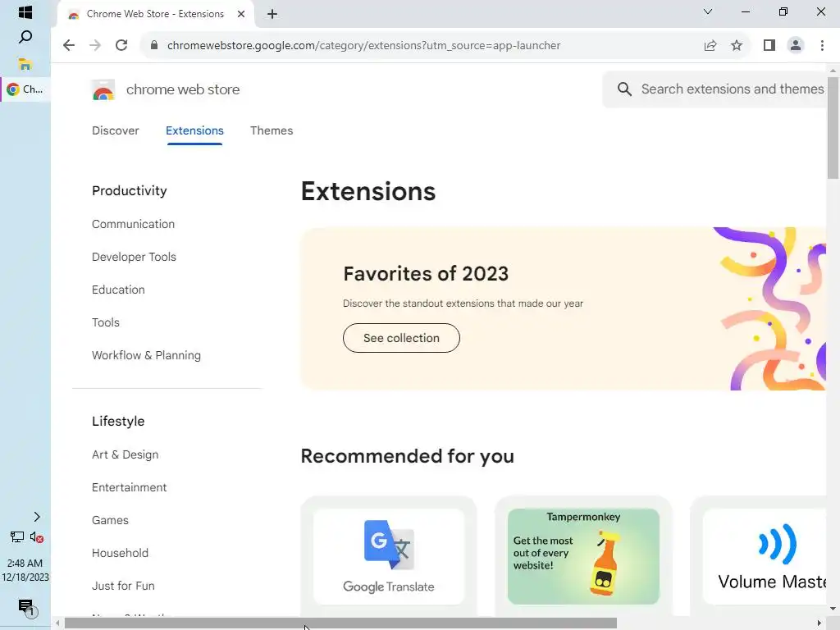Open the Art & Design category

pyautogui.click(x=126, y=454)
